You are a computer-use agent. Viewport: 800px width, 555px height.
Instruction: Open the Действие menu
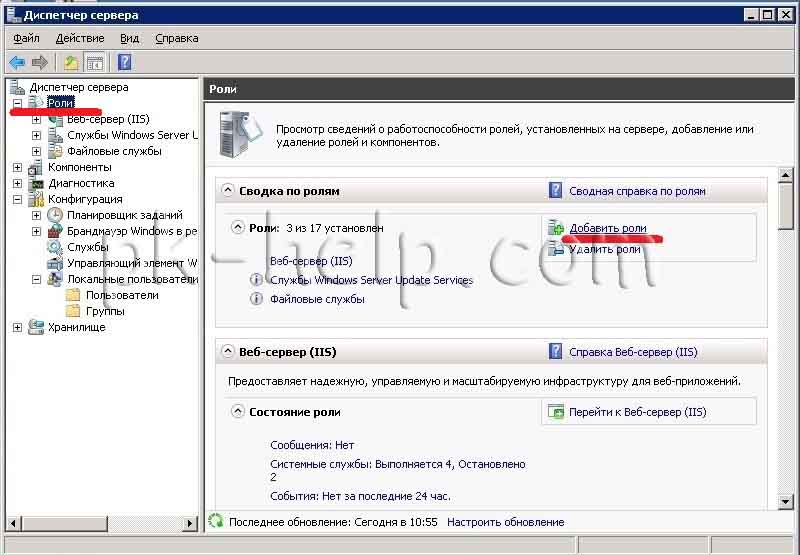(80, 38)
